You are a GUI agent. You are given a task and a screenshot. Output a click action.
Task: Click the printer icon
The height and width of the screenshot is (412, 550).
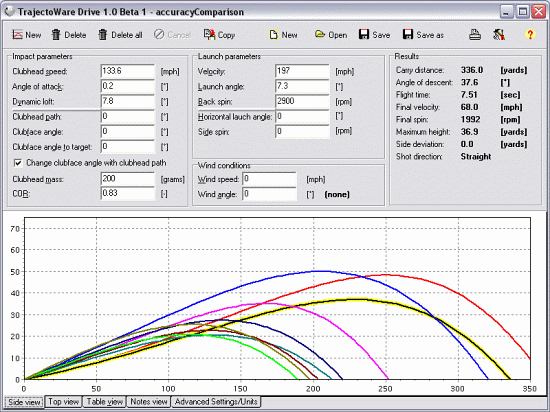pyautogui.click(x=475, y=34)
